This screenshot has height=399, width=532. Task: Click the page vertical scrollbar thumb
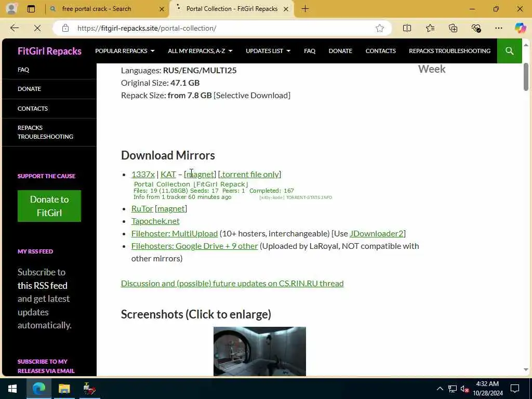526,77
